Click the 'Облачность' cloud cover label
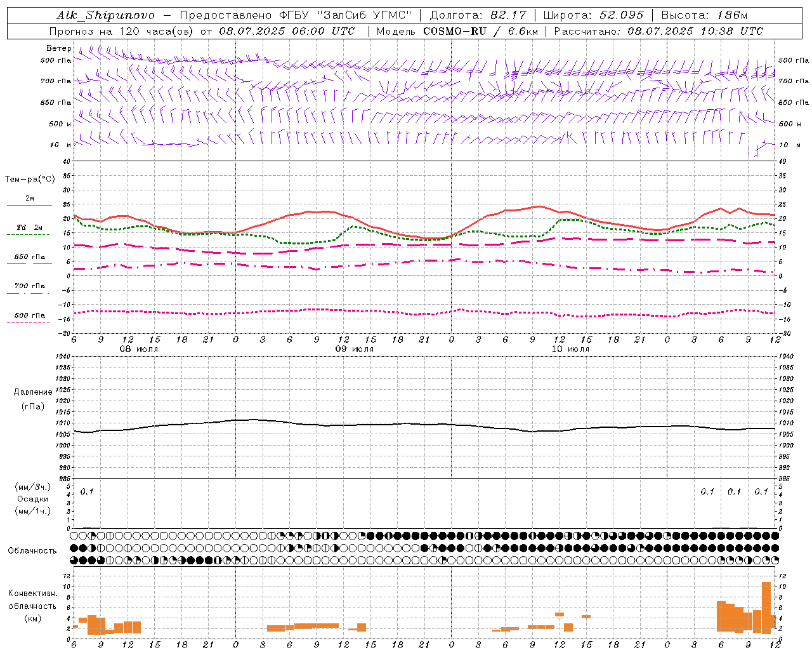Viewport: 812px width, 650px height. (32, 550)
